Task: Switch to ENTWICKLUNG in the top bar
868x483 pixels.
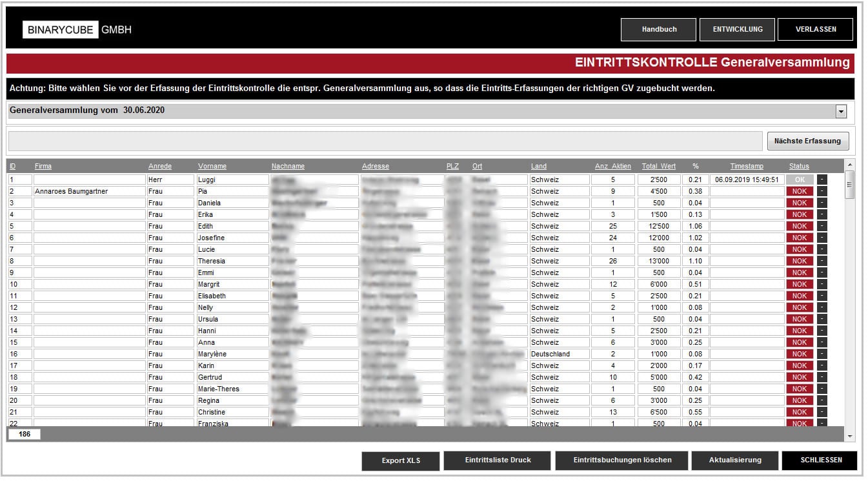Action: [x=737, y=30]
